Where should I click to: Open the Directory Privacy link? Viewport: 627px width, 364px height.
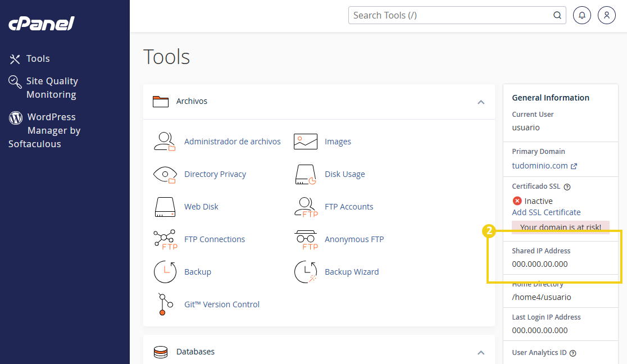tap(215, 174)
